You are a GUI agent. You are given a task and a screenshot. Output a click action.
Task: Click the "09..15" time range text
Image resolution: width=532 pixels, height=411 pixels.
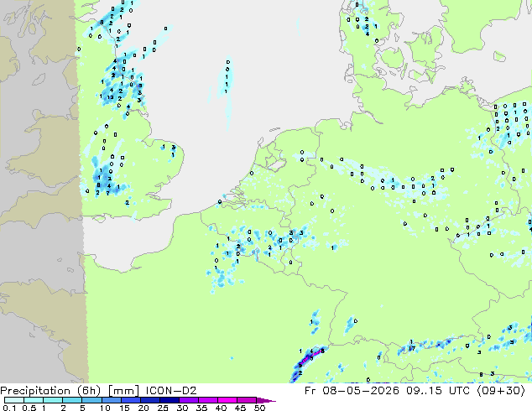tap(424, 391)
